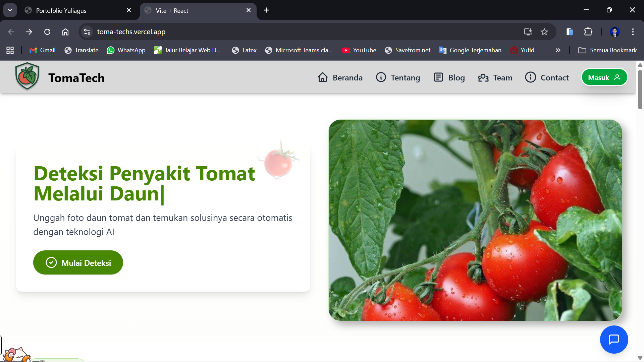Image resolution: width=644 pixels, height=362 pixels.
Task: Click the profile avatar in the toolbar
Action: [x=615, y=32]
